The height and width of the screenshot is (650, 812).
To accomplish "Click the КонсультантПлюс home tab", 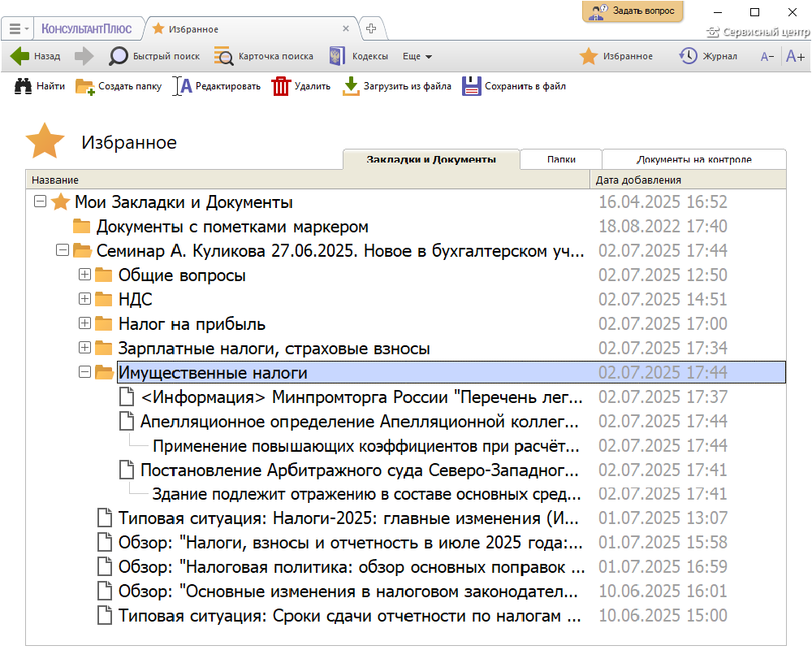I will pos(87,29).
